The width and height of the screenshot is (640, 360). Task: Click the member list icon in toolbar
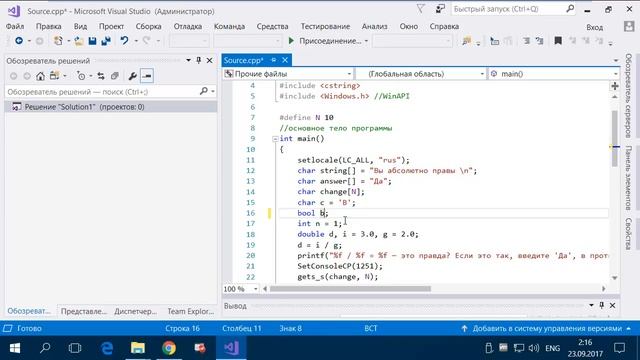tap(494, 41)
